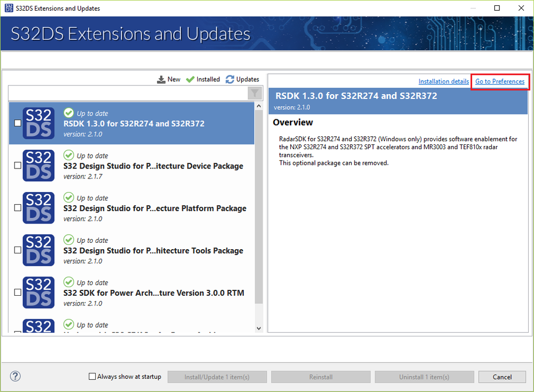Click the S32DS logo of Device Package row

point(38,165)
